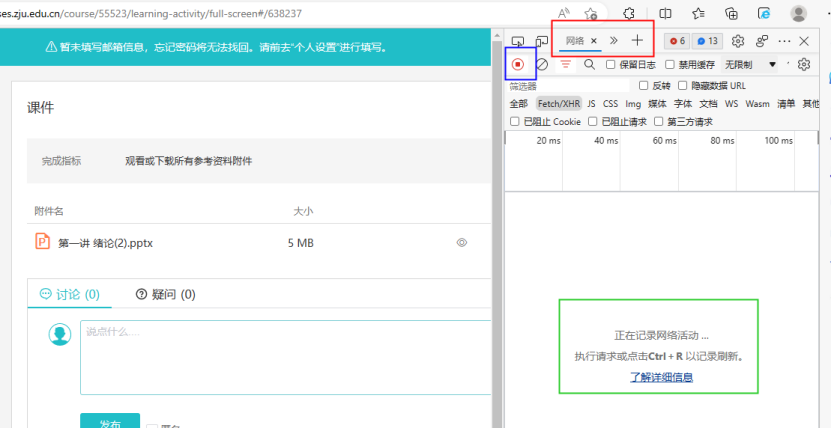Open 无限制 throttling dropdown
This screenshot has width=831, height=429.
coord(749,65)
